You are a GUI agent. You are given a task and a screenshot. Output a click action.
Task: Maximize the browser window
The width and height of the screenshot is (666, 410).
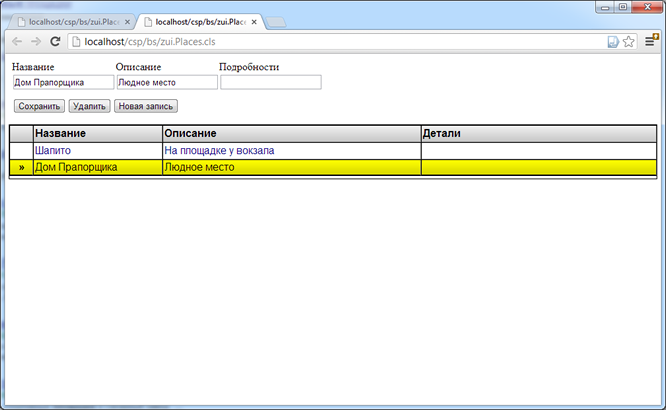click(x=623, y=7)
